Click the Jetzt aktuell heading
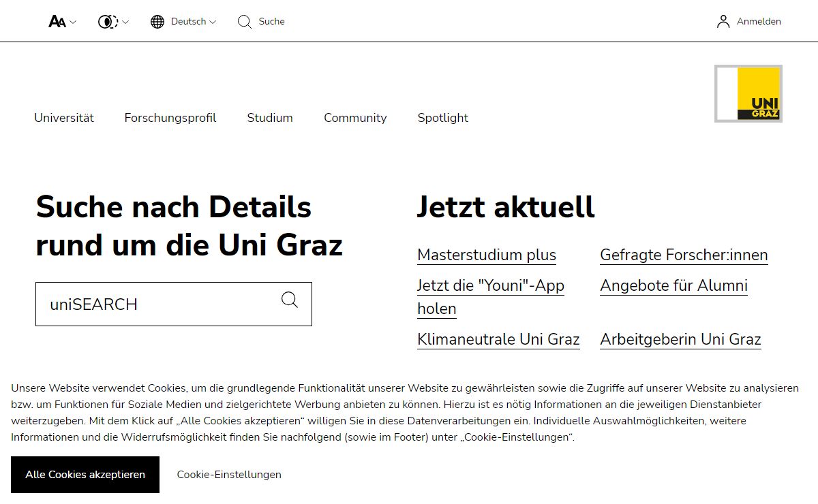Screen dimensions: 818x504 click(506, 207)
